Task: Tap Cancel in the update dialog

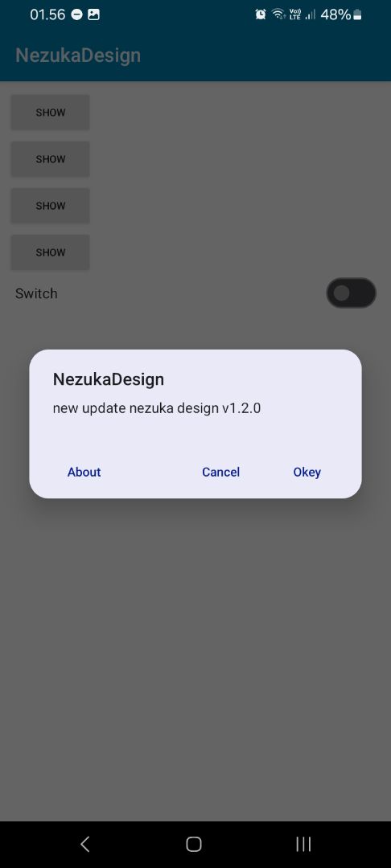Action: pos(220,472)
